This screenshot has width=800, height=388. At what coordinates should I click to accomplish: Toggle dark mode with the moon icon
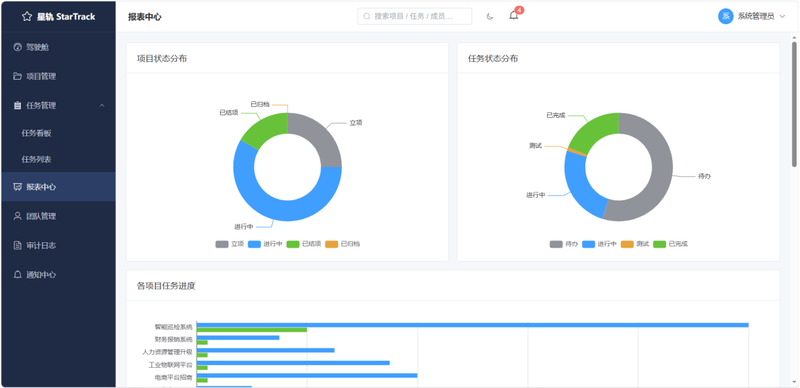pos(490,16)
